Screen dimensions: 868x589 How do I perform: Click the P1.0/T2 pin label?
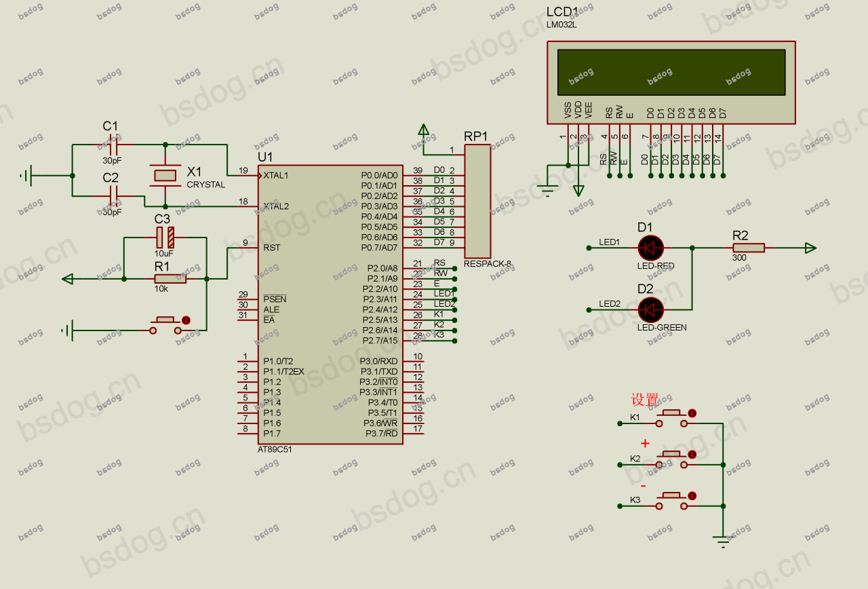[x=278, y=361]
